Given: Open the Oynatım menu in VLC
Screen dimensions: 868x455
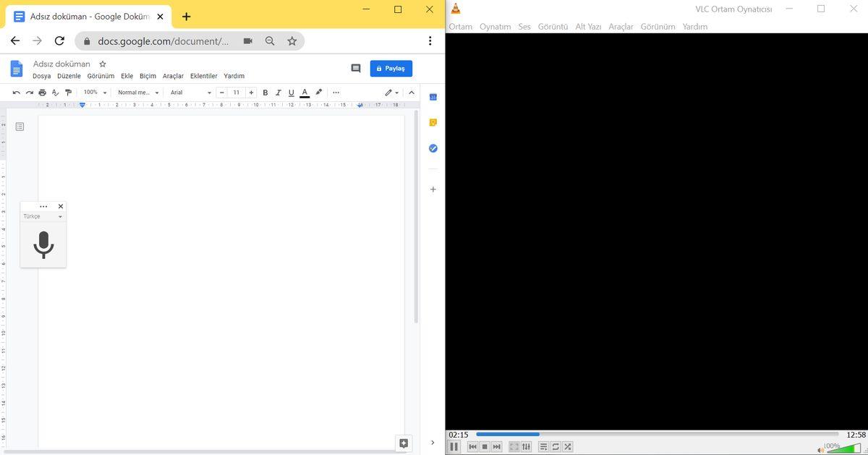Looking at the screenshot, I should (495, 26).
